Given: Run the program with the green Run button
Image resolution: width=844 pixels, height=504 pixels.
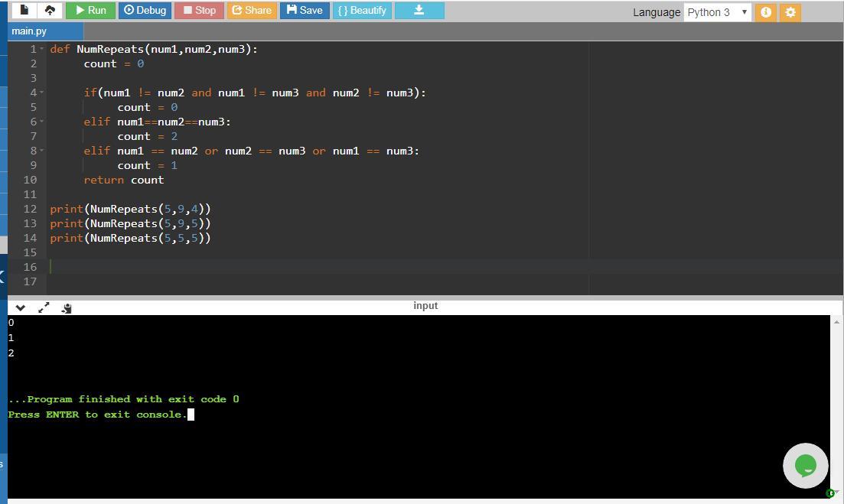Looking at the screenshot, I should (x=90, y=10).
